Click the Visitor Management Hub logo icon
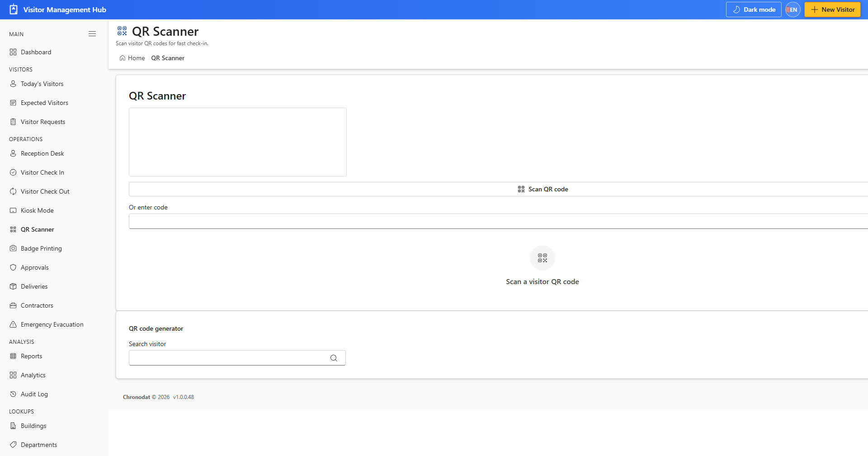 tap(14, 9)
